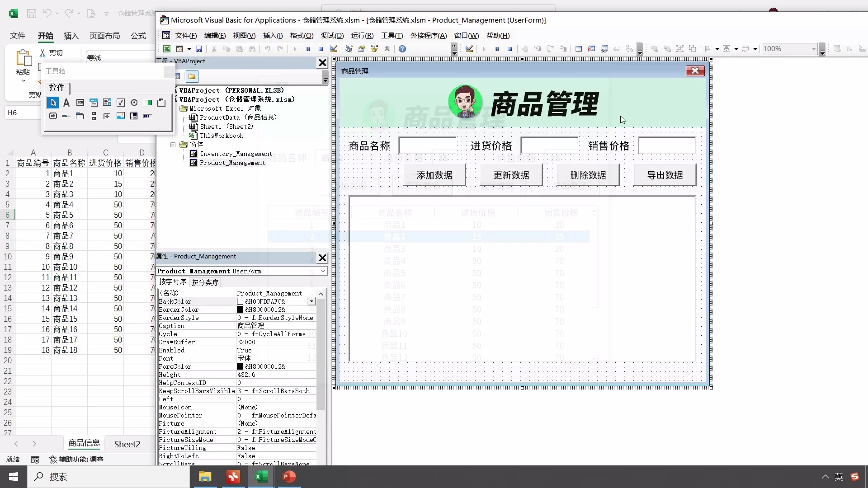Switch to Sheet2 worksheet tab
Screen dimensions: 868x488
(127, 444)
